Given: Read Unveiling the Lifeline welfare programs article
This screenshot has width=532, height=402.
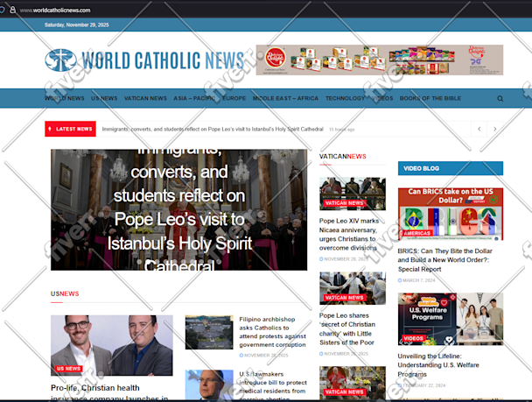Looking at the screenshot, I should coord(438,365).
